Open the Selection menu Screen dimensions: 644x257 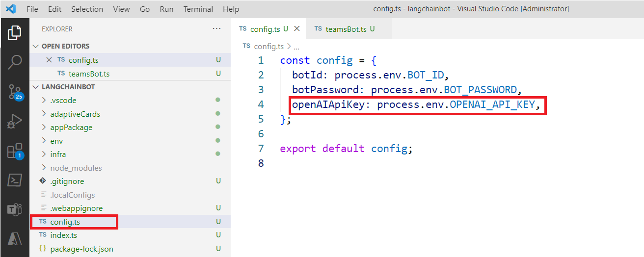pyautogui.click(x=87, y=9)
